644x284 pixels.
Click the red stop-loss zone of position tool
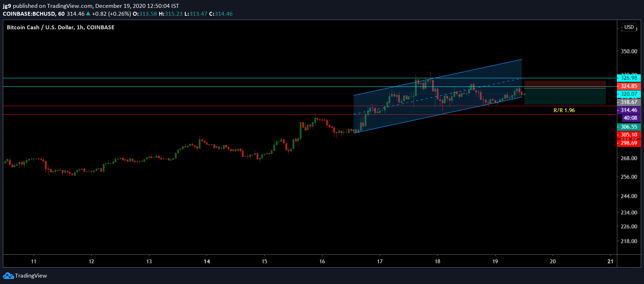click(565, 84)
